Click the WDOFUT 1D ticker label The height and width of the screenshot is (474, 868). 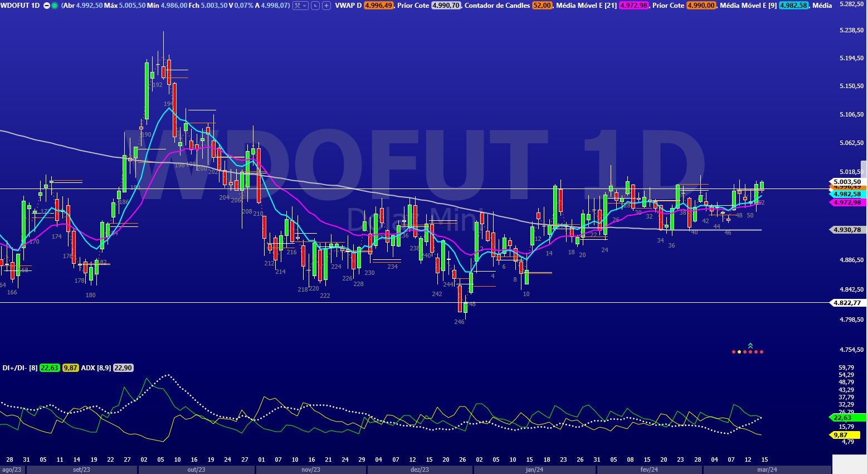[21, 6]
